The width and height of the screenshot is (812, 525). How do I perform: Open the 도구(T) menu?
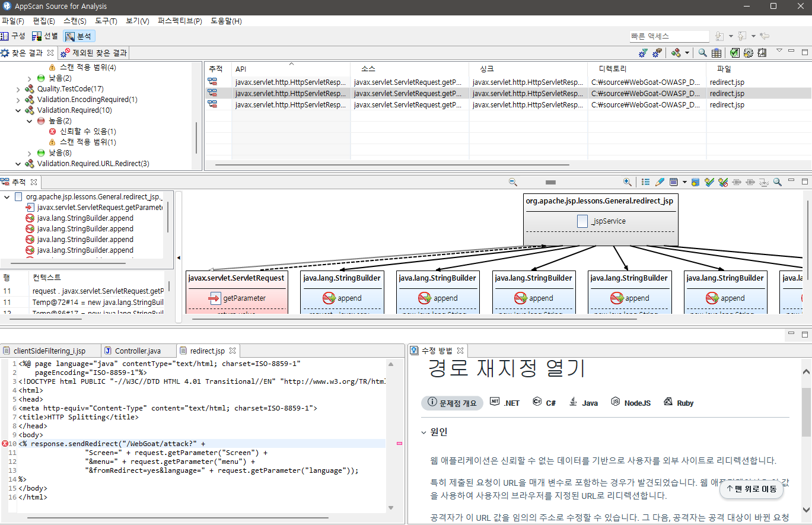(106, 21)
